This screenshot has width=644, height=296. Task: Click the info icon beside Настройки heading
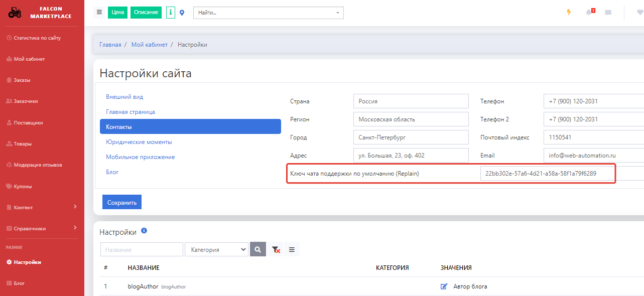(144, 231)
